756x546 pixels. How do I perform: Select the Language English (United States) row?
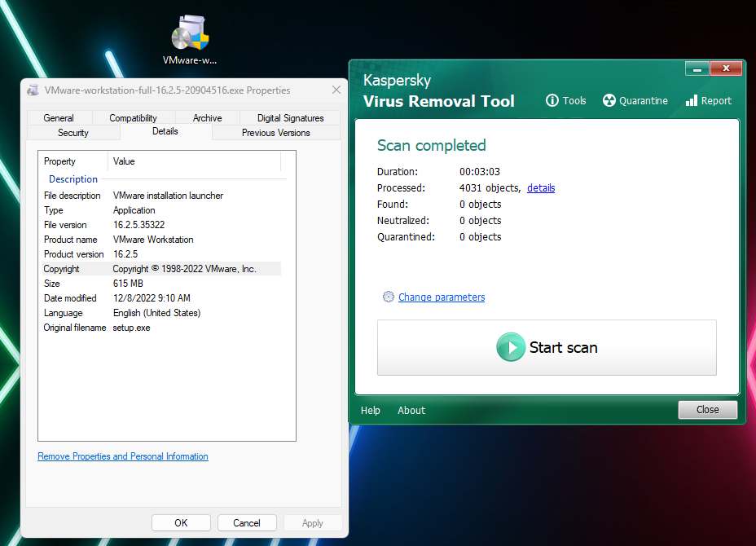click(162, 313)
